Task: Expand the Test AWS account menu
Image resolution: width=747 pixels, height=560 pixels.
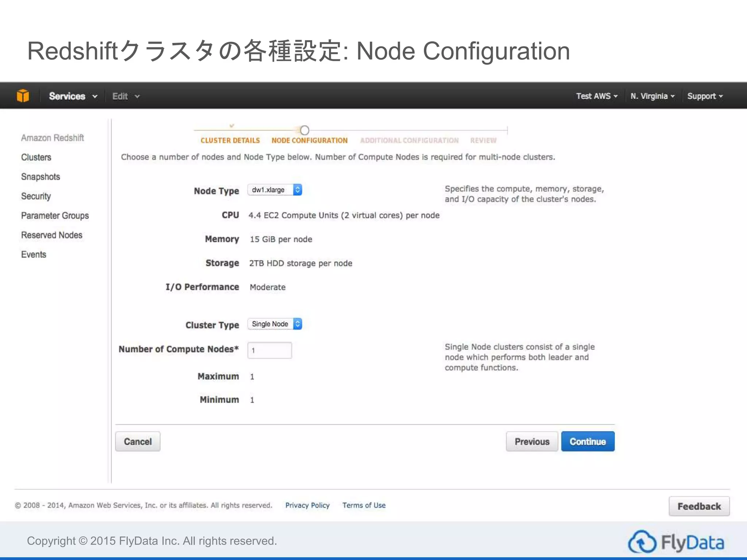Action: pos(597,96)
